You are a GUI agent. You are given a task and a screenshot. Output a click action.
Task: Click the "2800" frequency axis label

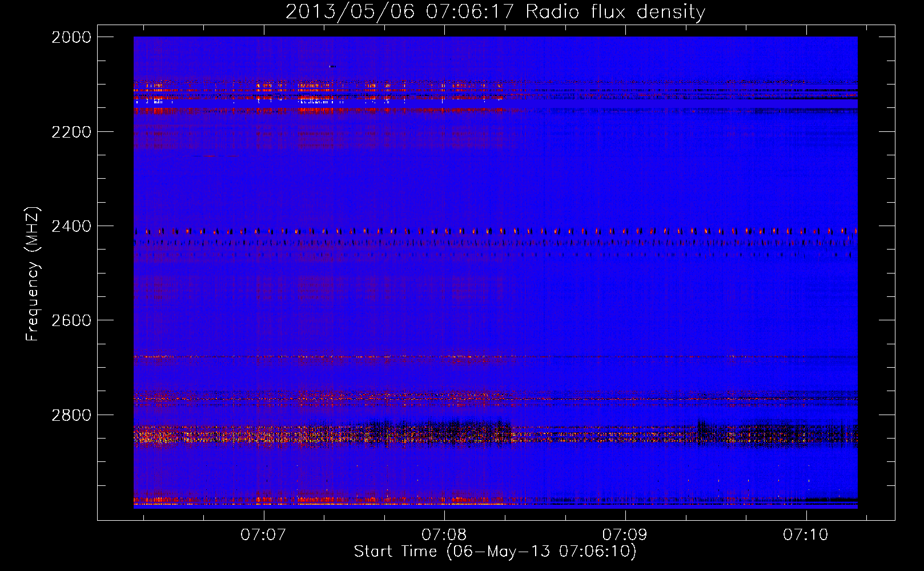pos(71,415)
